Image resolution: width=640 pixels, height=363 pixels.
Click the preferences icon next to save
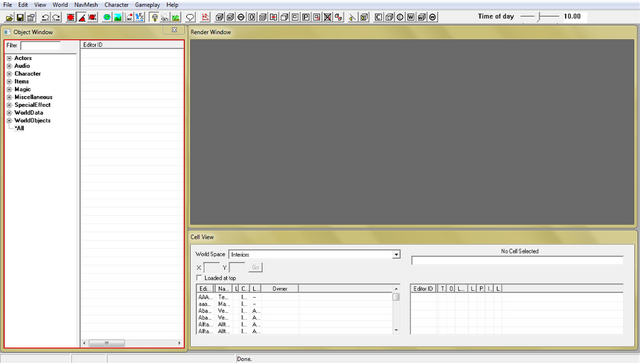pyautogui.click(x=31, y=17)
